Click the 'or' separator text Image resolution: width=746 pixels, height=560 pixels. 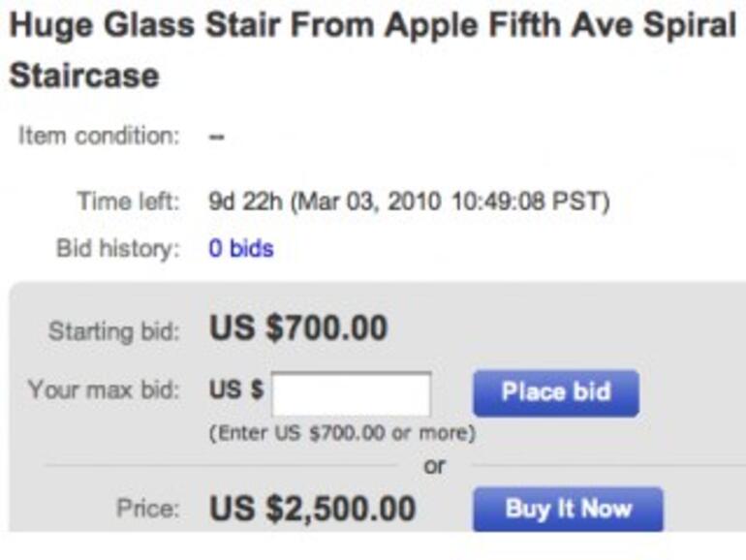pyautogui.click(x=435, y=466)
